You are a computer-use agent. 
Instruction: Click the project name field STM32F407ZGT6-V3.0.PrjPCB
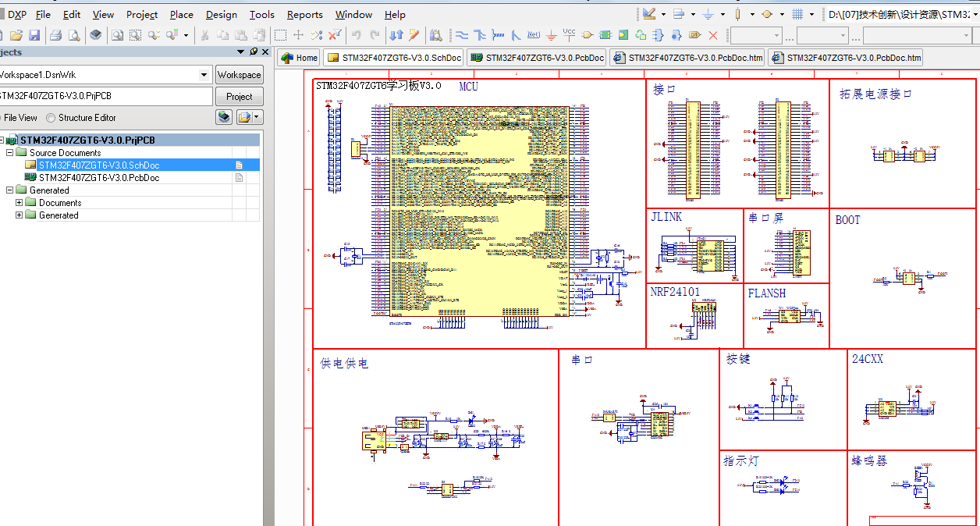pos(105,97)
